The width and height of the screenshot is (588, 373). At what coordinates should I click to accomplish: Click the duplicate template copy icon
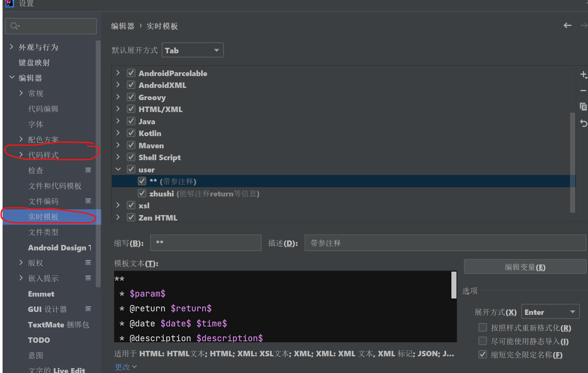583,107
